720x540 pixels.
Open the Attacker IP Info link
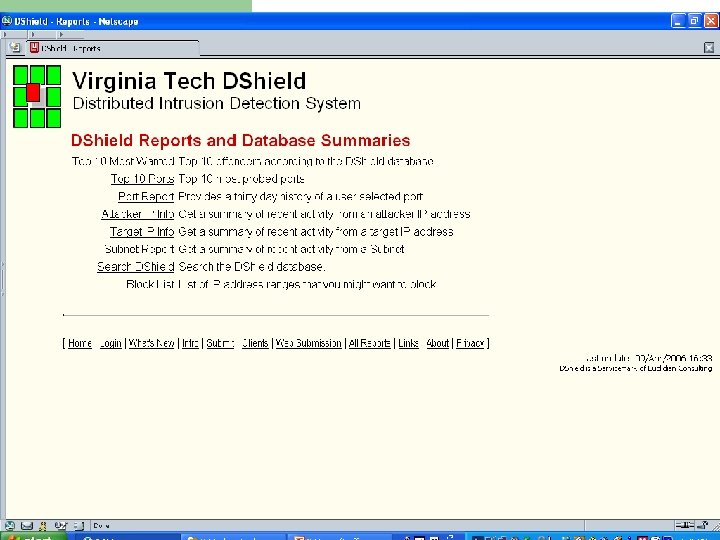(x=138, y=214)
